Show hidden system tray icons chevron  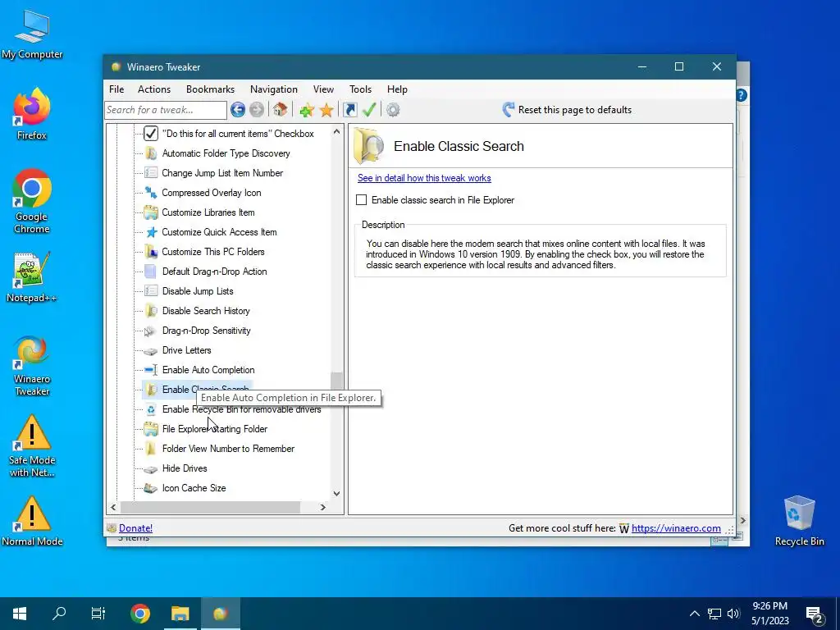tap(694, 614)
